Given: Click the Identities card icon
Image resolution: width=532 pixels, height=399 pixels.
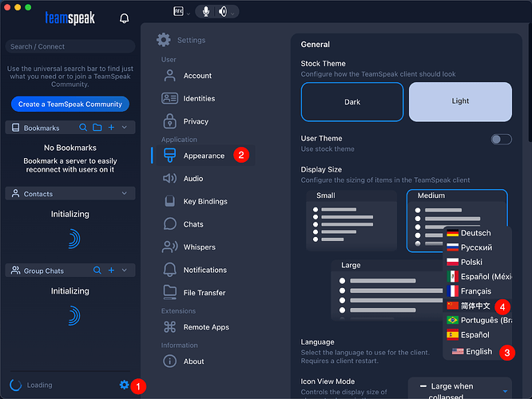Looking at the screenshot, I should (x=169, y=98).
